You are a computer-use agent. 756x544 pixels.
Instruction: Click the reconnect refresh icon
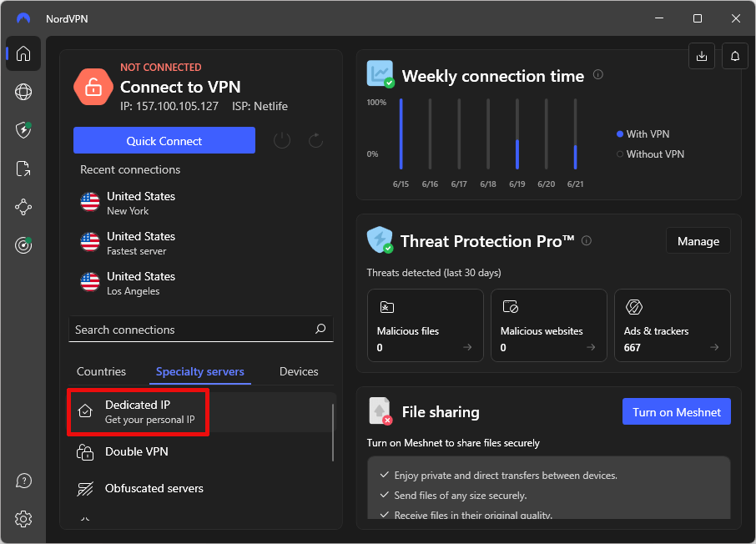tap(315, 140)
